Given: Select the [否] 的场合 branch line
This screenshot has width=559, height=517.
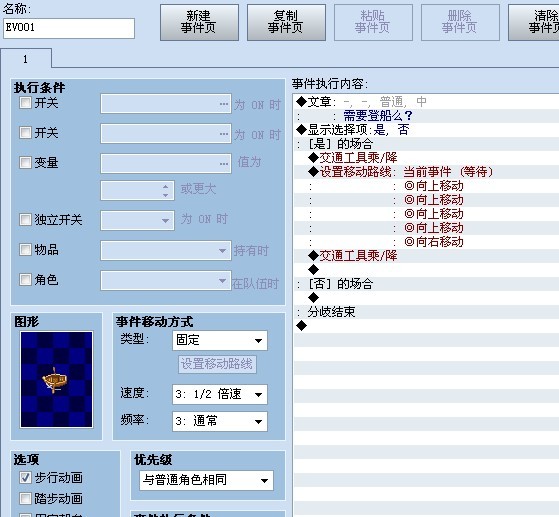Looking at the screenshot, I should pos(427,284).
